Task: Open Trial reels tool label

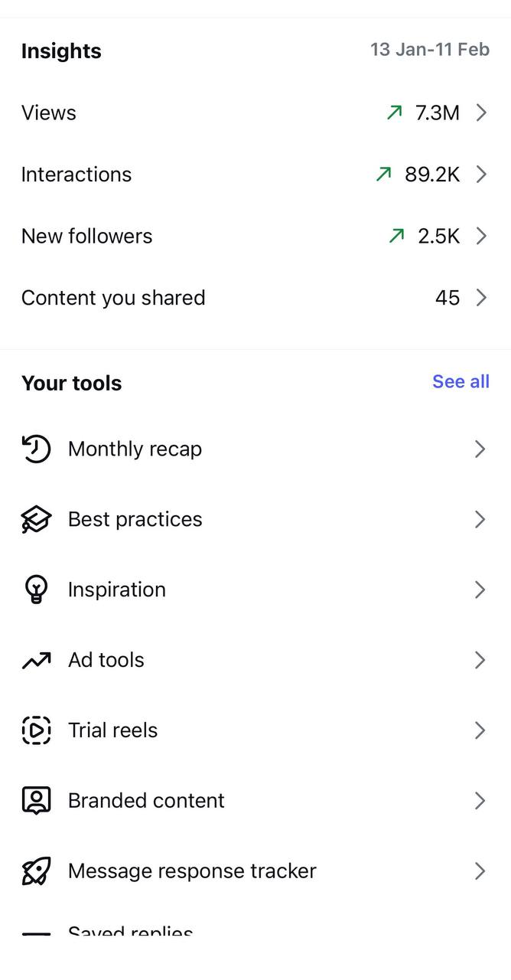Action: coord(112,730)
